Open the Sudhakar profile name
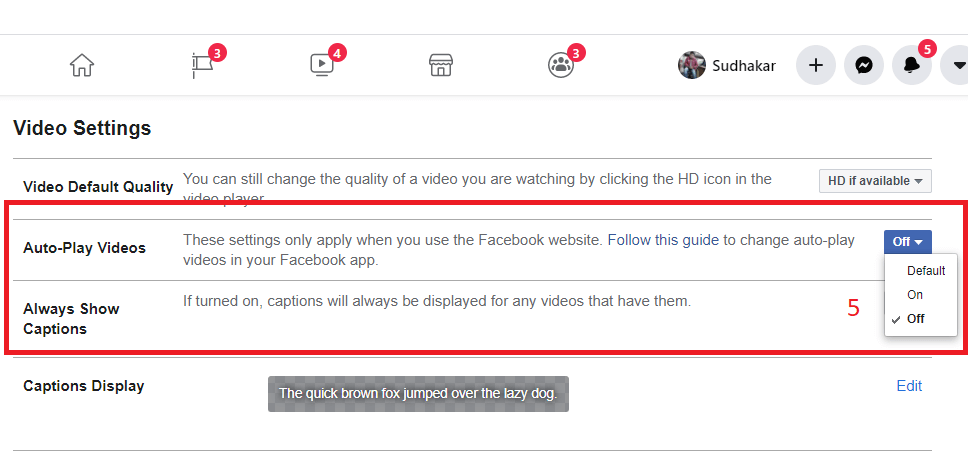This screenshot has height=468, width=968. coord(744,65)
